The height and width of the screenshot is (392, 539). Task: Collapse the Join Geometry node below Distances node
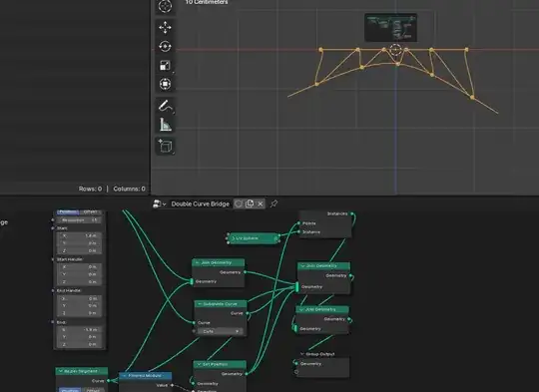coord(302,266)
